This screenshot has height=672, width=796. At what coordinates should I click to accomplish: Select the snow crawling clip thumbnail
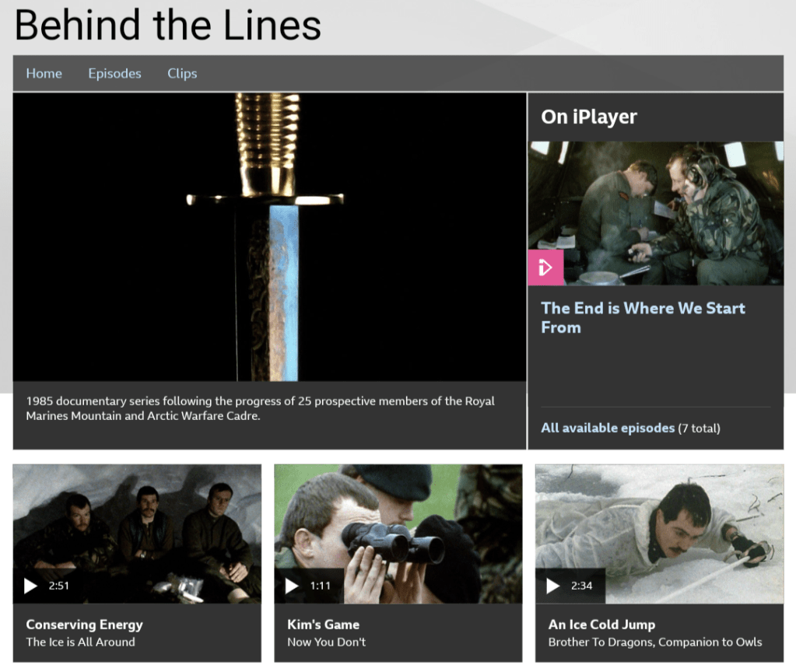(659, 534)
